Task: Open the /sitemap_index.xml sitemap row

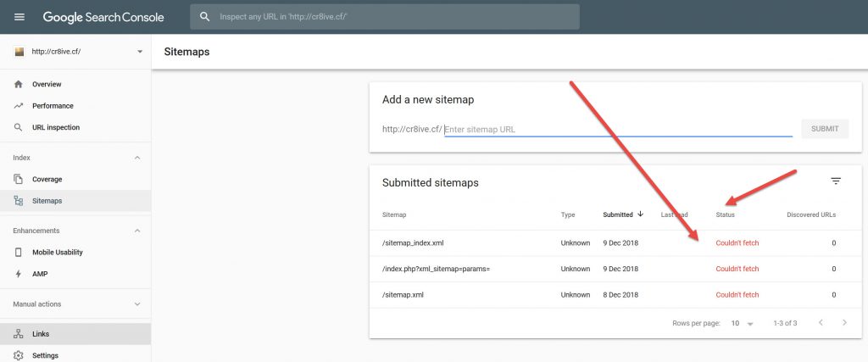Action: point(414,243)
